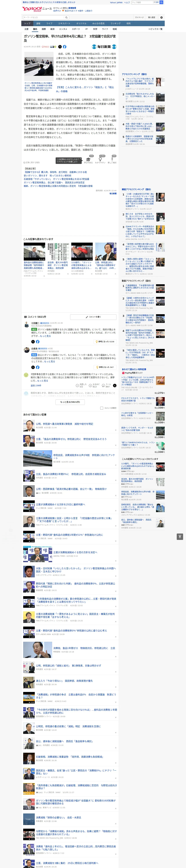
Task: Open the ヘルプ link in header
Action: (127, 2)
